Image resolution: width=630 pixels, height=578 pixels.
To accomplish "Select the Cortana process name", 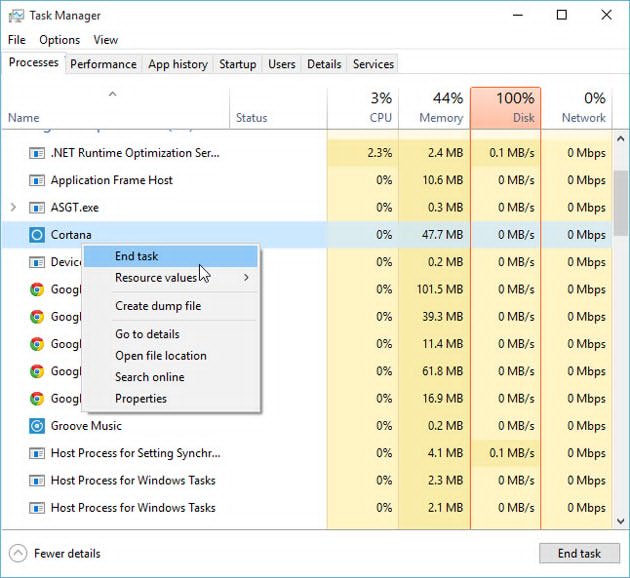I will [x=71, y=235].
